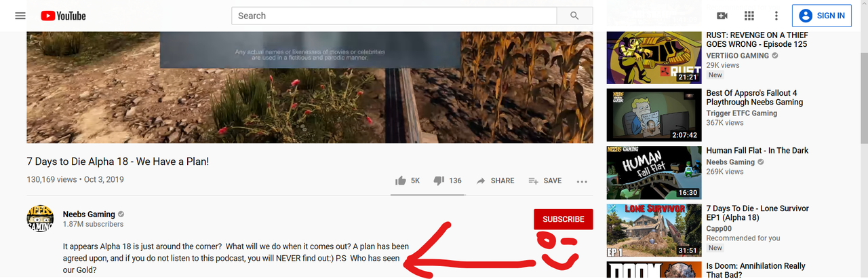This screenshot has width=868, height=279.
Task: Click VERTiiGO GAMING channel name
Action: (x=738, y=56)
